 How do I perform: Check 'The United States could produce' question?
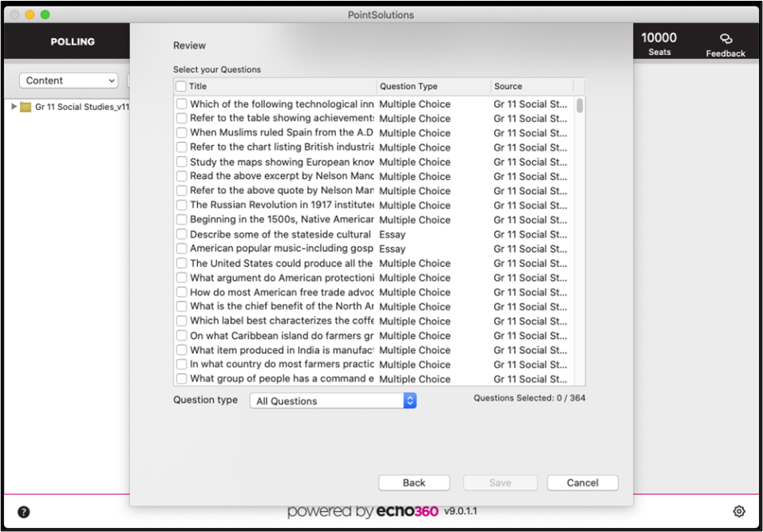tap(181, 263)
